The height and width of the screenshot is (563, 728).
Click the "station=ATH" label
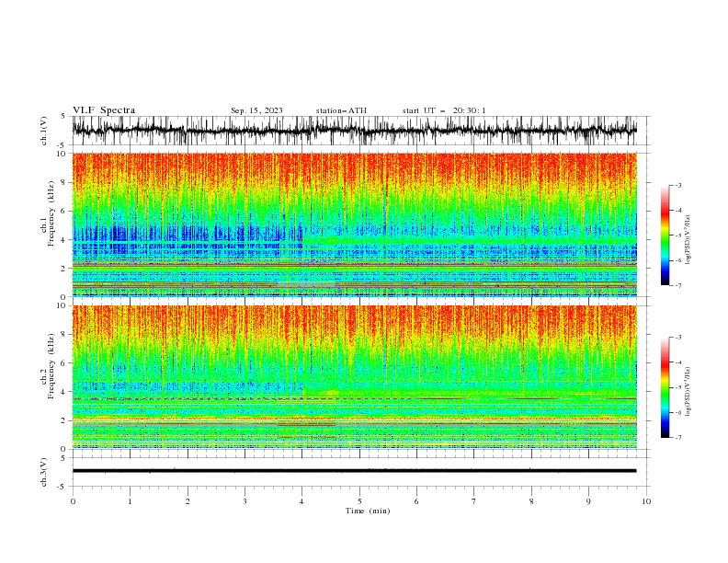tap(341, 110)
